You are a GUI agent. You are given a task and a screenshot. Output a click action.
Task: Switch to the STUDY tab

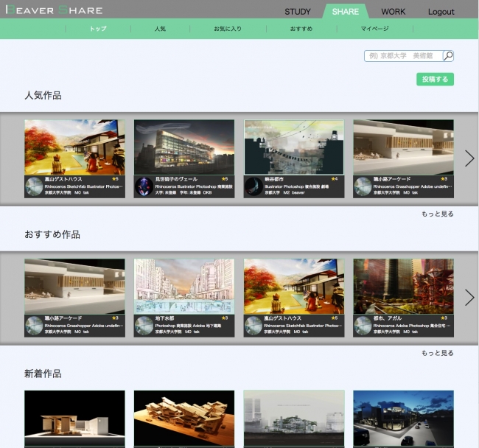click(x=298, y=12)
